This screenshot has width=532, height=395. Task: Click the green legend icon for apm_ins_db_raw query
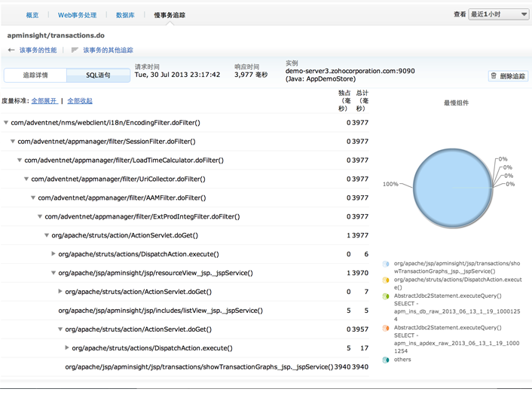[x=387, y=296]
